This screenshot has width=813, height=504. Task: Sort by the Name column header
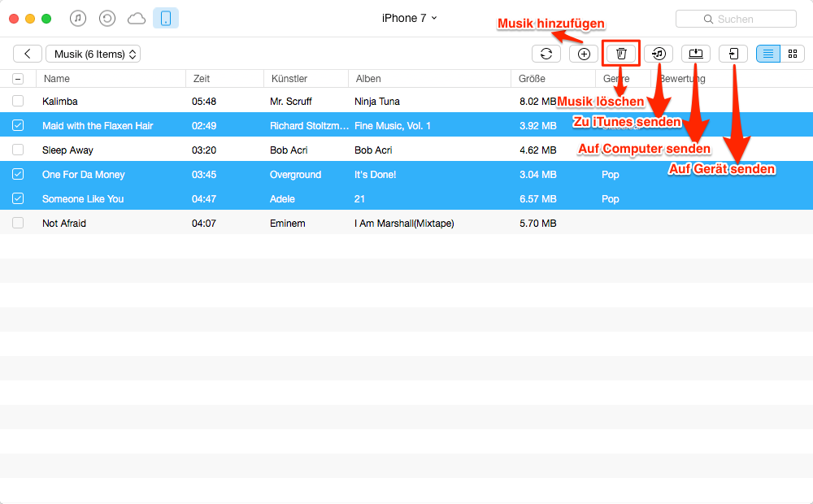click(111, 79)
